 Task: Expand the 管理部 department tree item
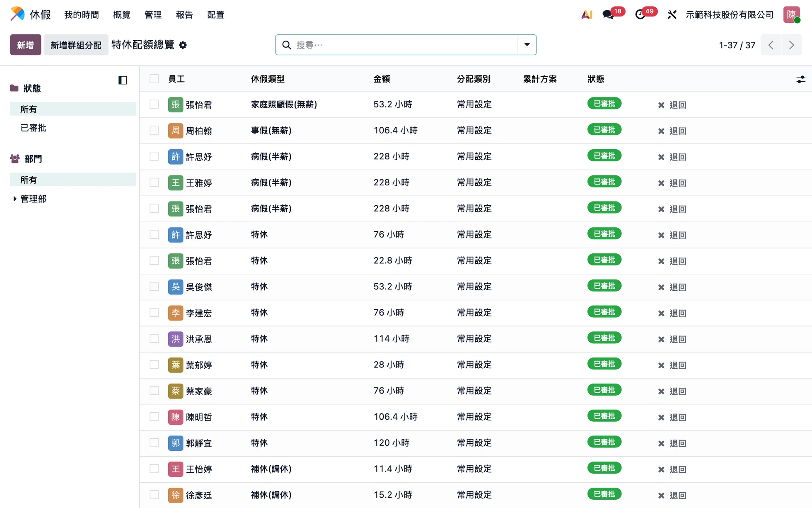(x=15, y=199)
